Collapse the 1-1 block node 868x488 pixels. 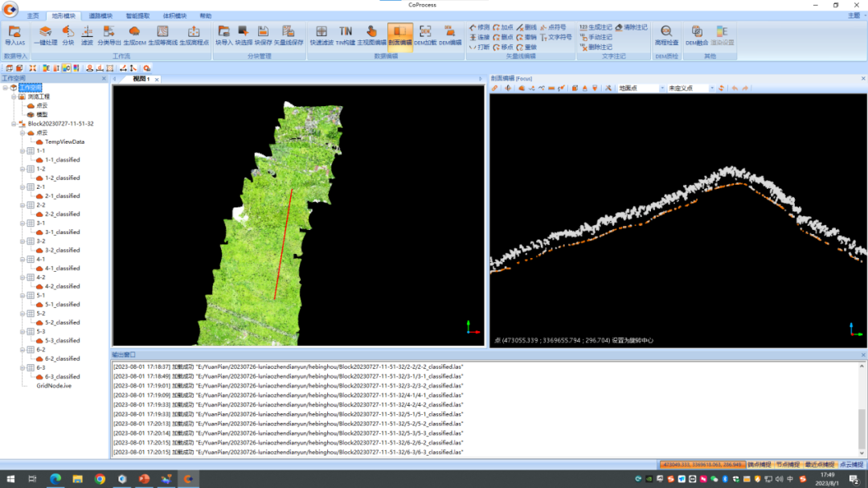[23, 150]
